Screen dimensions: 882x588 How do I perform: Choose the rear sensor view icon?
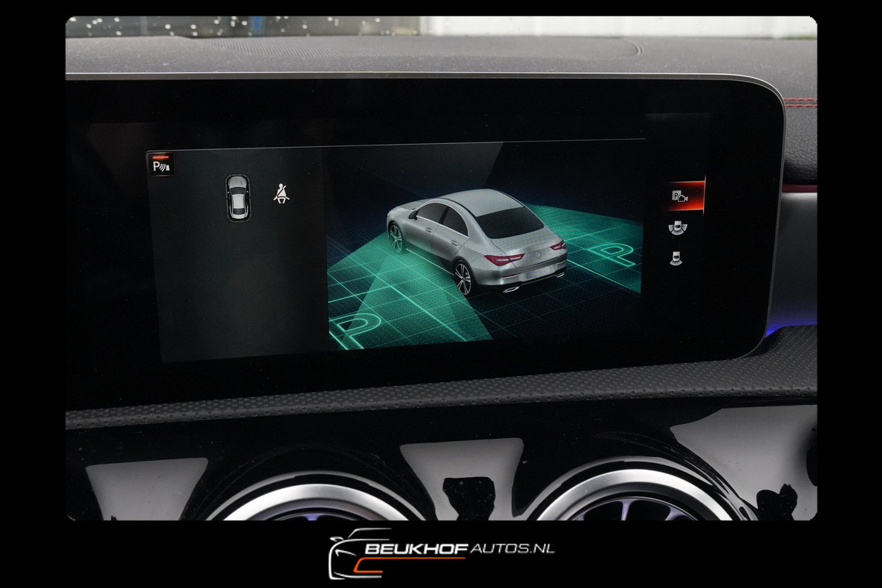(x=675, y=258)
